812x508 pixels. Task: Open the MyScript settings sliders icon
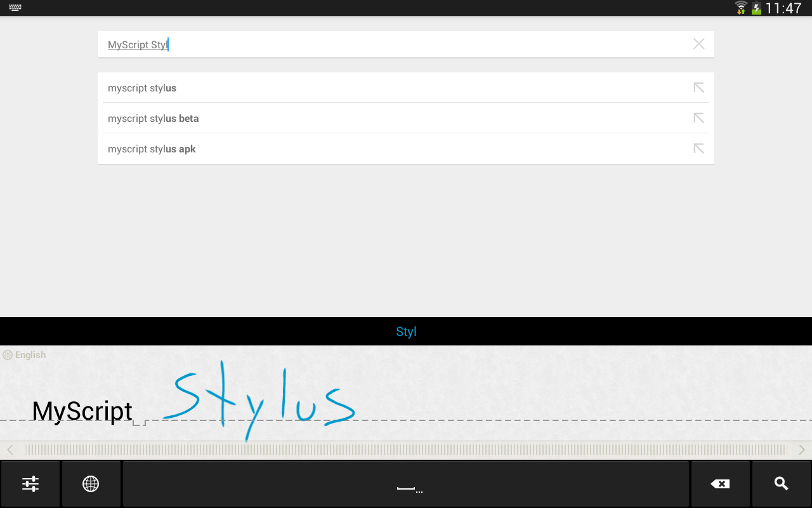[x=30, y=483]
